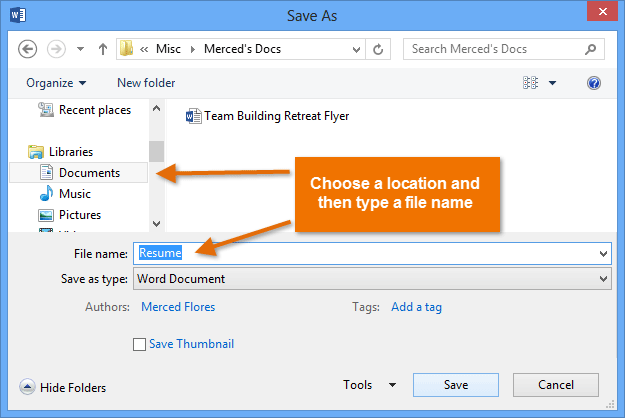Click the Hide Folders button
This screenshot has height=418, width=625.
(x=63, y=387)
